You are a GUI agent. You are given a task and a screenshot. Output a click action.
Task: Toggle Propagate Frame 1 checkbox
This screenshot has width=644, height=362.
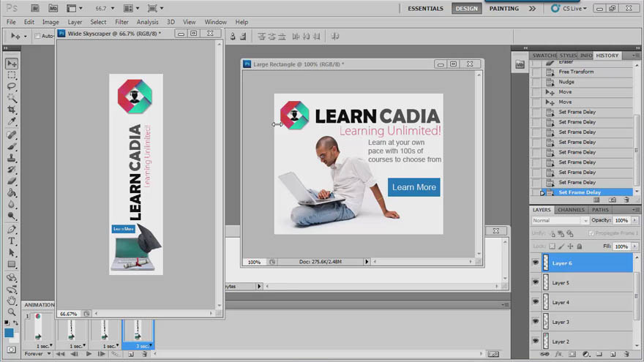[x=591, y=233]
